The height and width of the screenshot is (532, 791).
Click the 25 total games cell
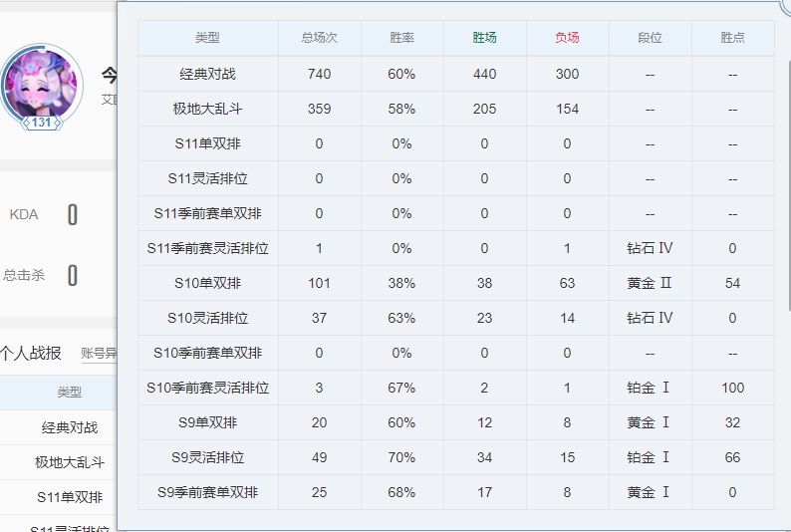pos(320,492)
